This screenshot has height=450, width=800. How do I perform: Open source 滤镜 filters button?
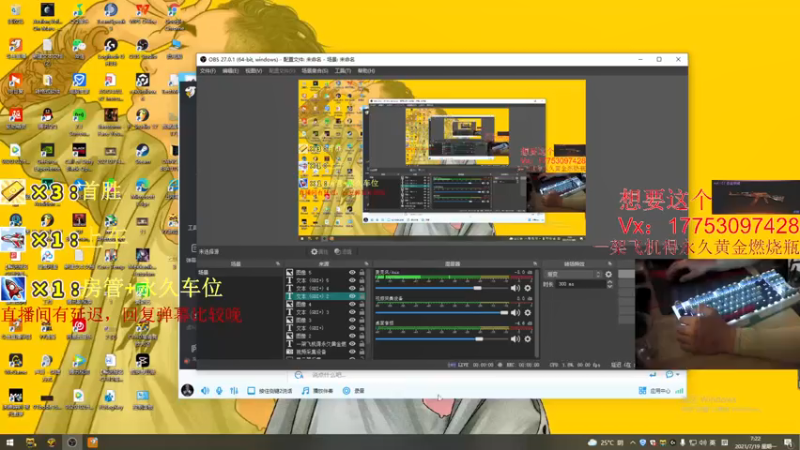tap(343, 252)
